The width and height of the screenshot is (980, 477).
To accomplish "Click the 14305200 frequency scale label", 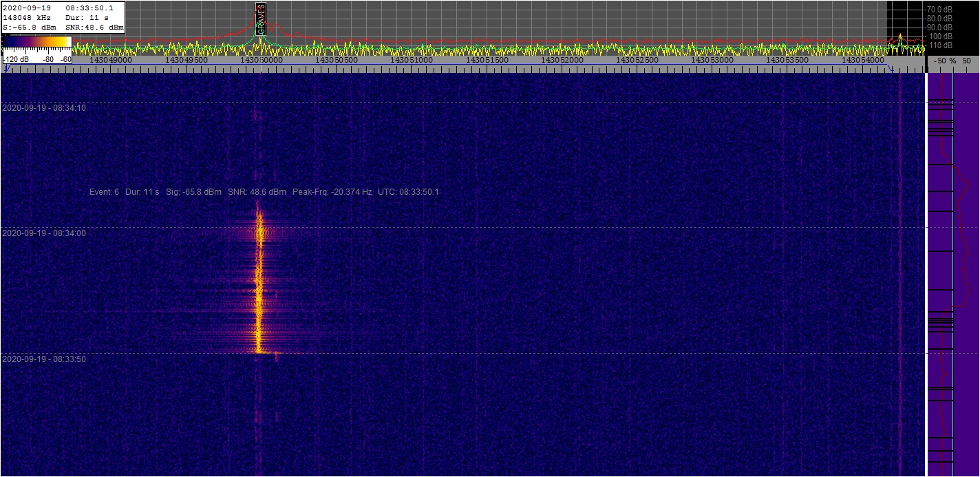I will tap(562, 61).
